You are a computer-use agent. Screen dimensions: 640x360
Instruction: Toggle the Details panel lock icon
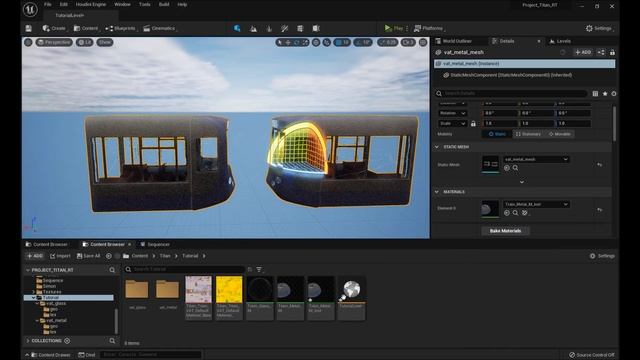tap(612, 52)
